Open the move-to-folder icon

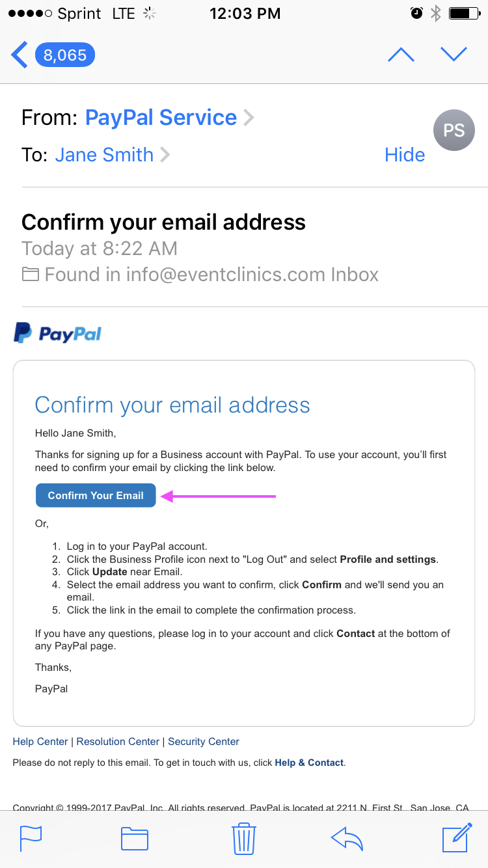coord(134,839)
